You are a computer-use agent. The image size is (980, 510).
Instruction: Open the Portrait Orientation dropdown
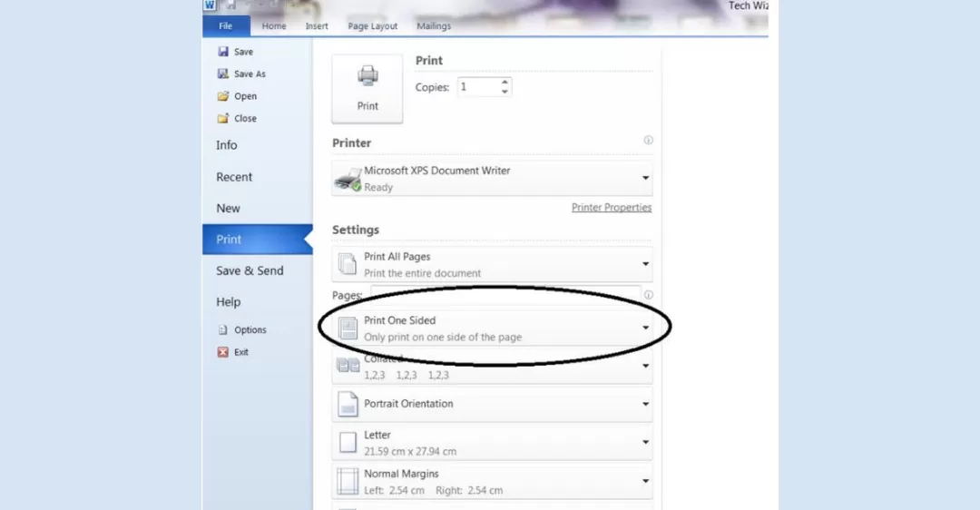coord(645,404)
